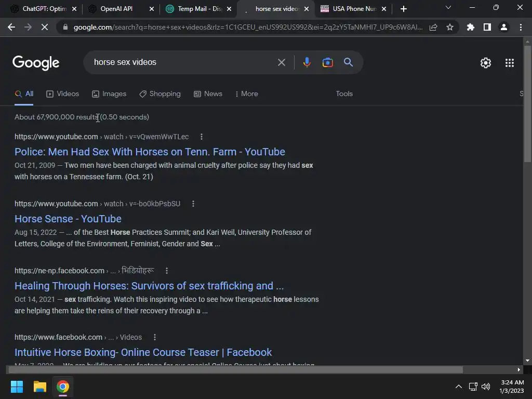Image resolution: width=532 pixels, height=399 pixels.
Task: Select the Images results filter
Action: [109, 94]
